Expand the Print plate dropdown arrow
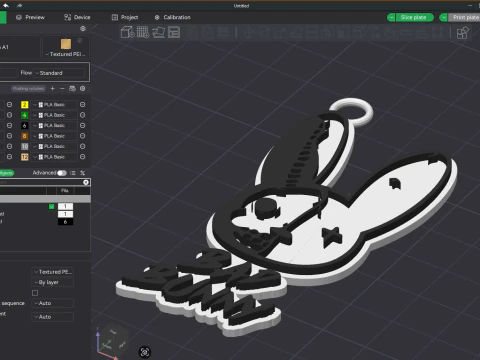Image resolution: width=480 pixels, height=360 pixels. point(444,17)
